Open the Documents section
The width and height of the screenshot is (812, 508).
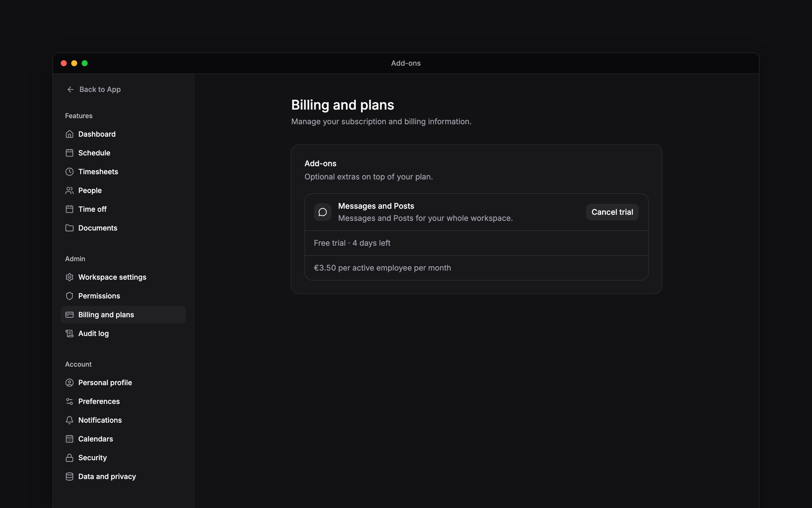123,228
